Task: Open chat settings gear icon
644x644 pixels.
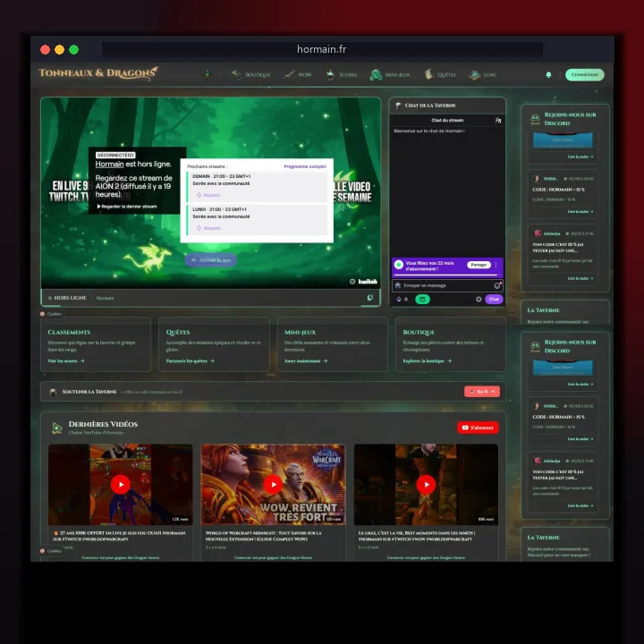Action: pyautogui.click(x=479, y=299)
